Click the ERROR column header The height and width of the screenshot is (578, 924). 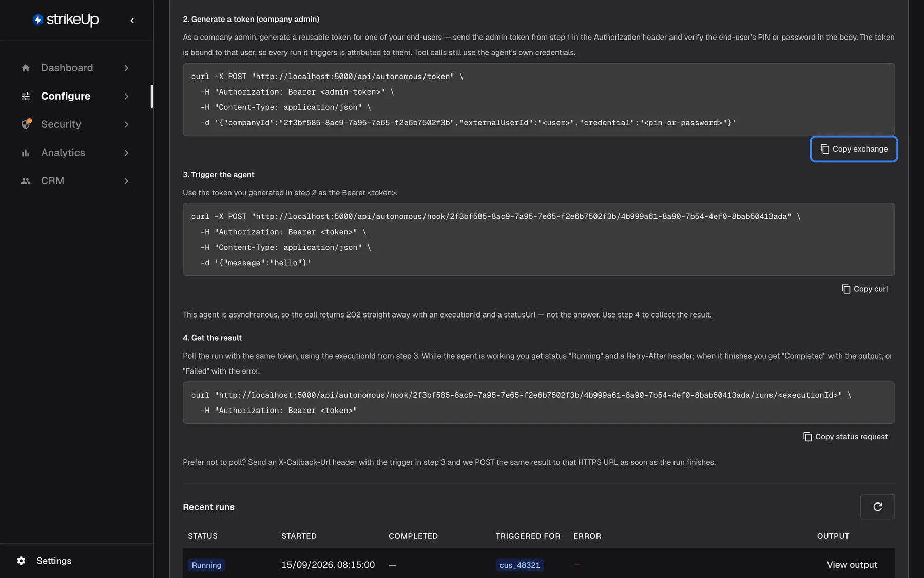[587, 536]
